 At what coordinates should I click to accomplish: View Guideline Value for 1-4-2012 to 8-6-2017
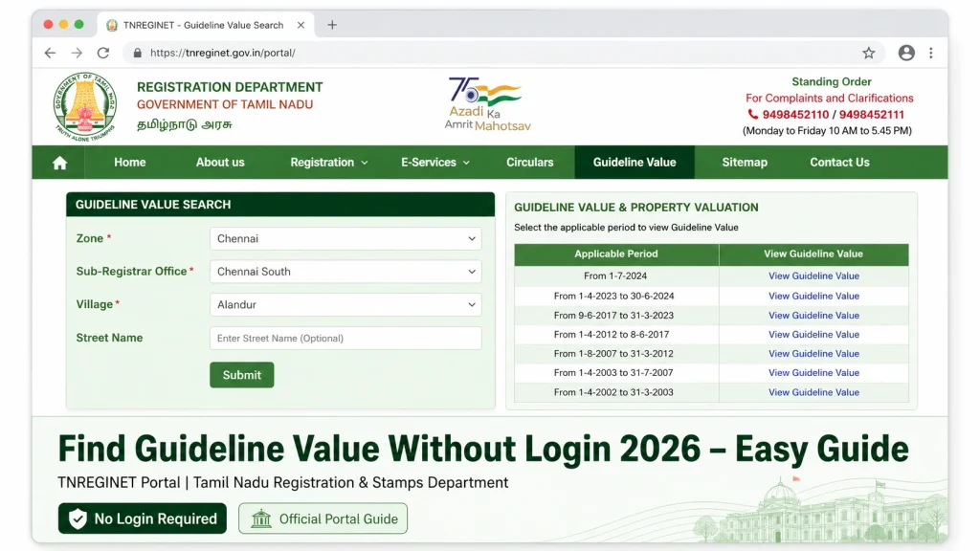click(813, 334)
